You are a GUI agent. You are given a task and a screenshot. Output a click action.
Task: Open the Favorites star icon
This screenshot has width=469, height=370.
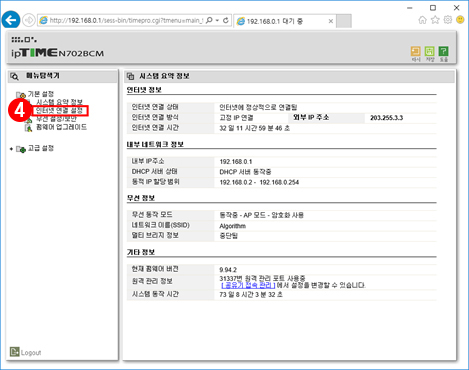click(435, 20)
